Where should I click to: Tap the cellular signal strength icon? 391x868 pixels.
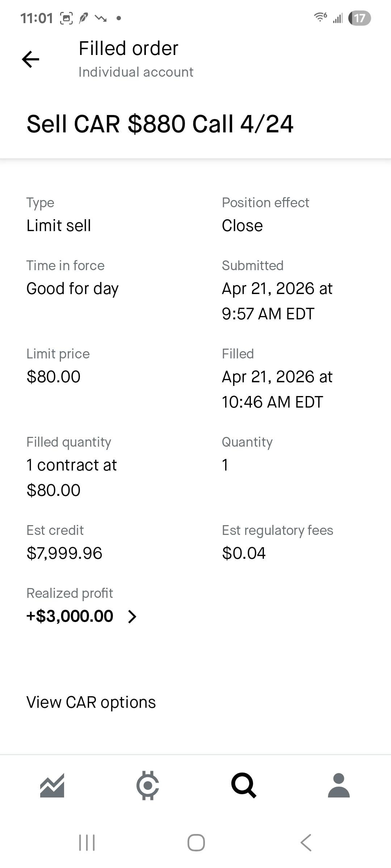(x=338, y=18)
